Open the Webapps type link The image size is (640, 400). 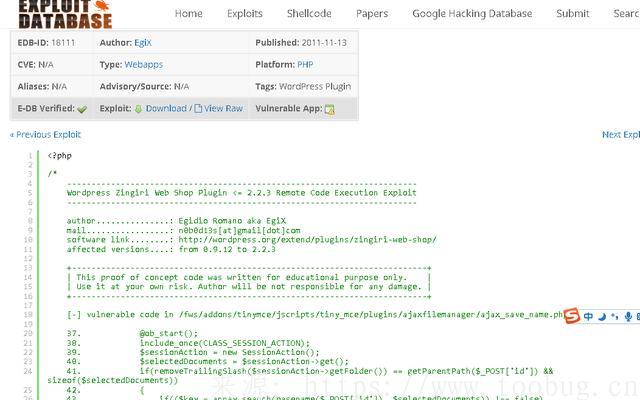click(x=145, y=65)
